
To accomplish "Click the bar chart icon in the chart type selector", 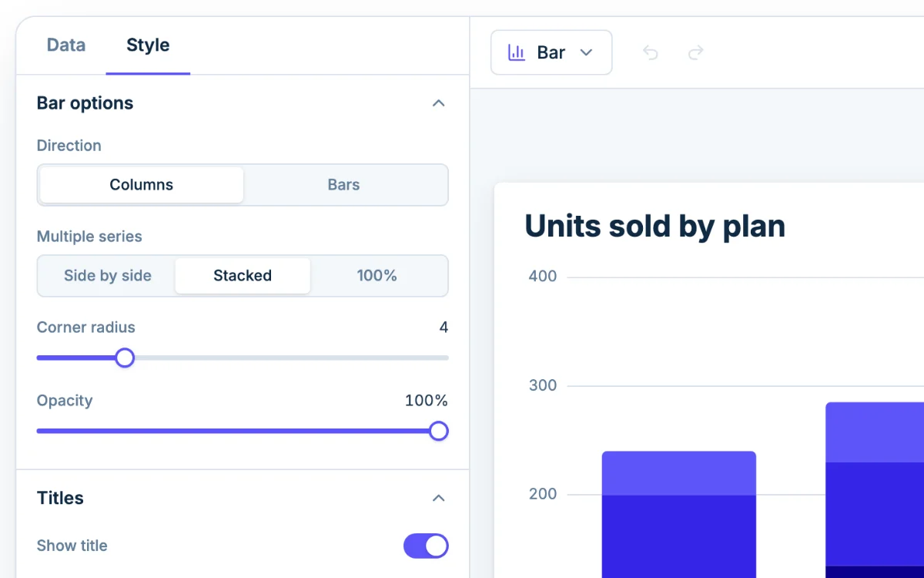I will point(517,52).
